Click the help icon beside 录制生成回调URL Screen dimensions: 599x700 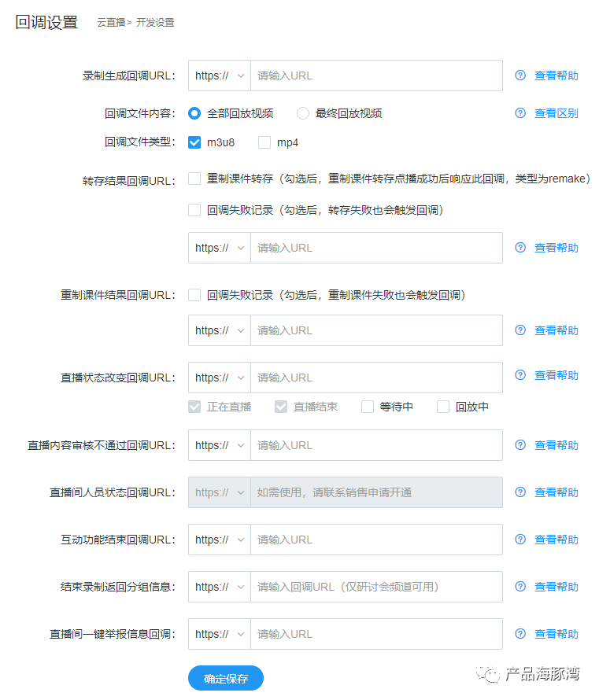pos(520,75)
